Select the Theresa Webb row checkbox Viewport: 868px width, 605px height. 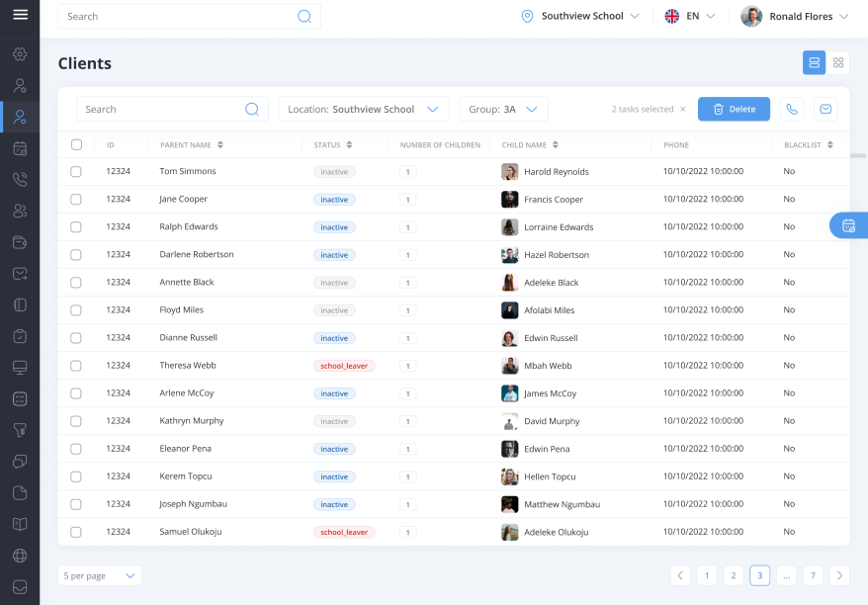point(76,366)
